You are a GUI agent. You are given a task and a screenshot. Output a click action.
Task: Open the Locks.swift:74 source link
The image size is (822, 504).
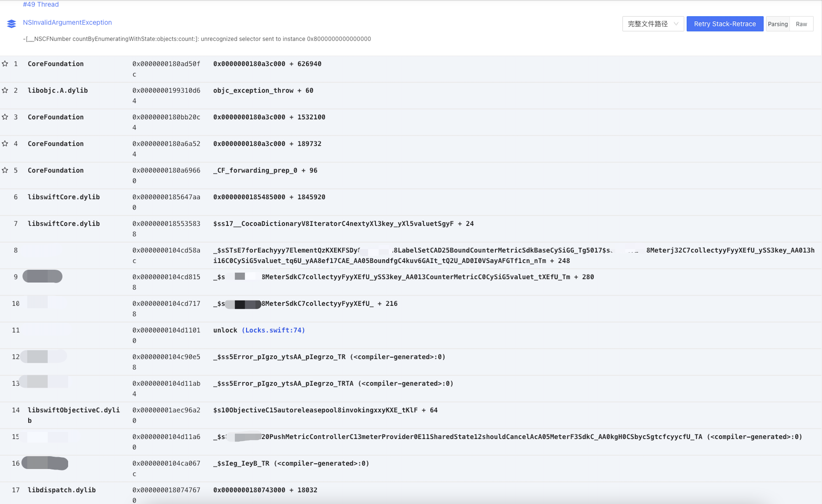273,330
